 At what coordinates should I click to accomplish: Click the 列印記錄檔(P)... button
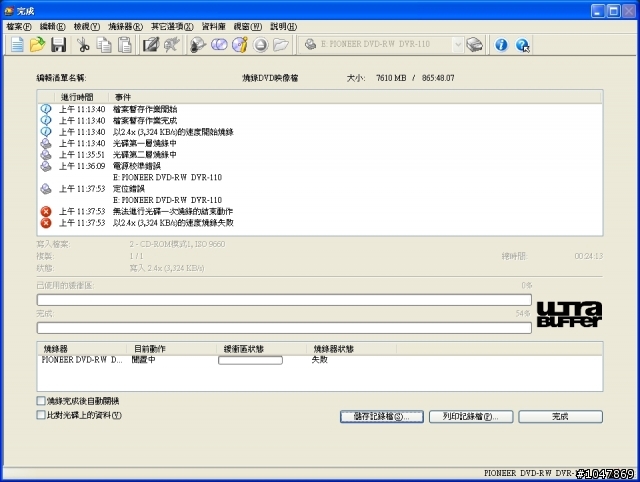(x=471, y=417)
